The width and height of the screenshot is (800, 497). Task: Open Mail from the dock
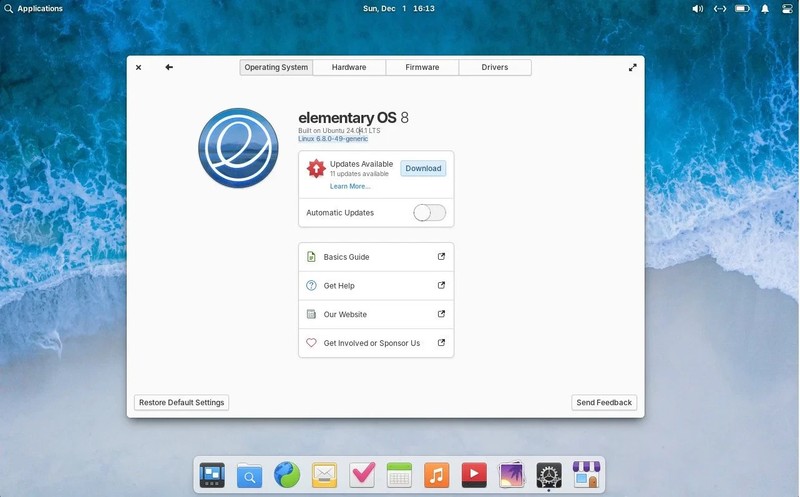324,475
